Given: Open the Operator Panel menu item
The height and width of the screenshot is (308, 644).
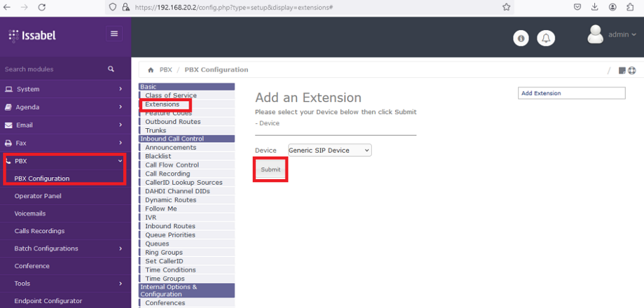Looking at the screenshot, I should coord(38,196).
